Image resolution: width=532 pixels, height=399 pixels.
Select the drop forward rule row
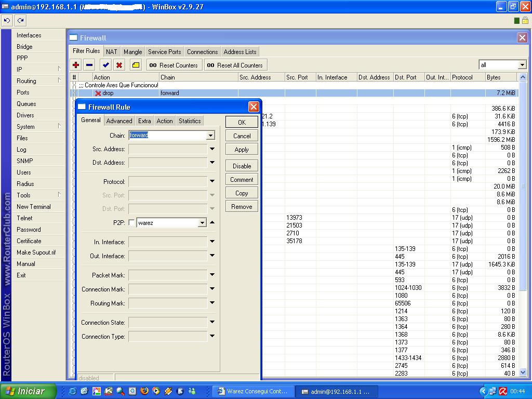point(294,93)
